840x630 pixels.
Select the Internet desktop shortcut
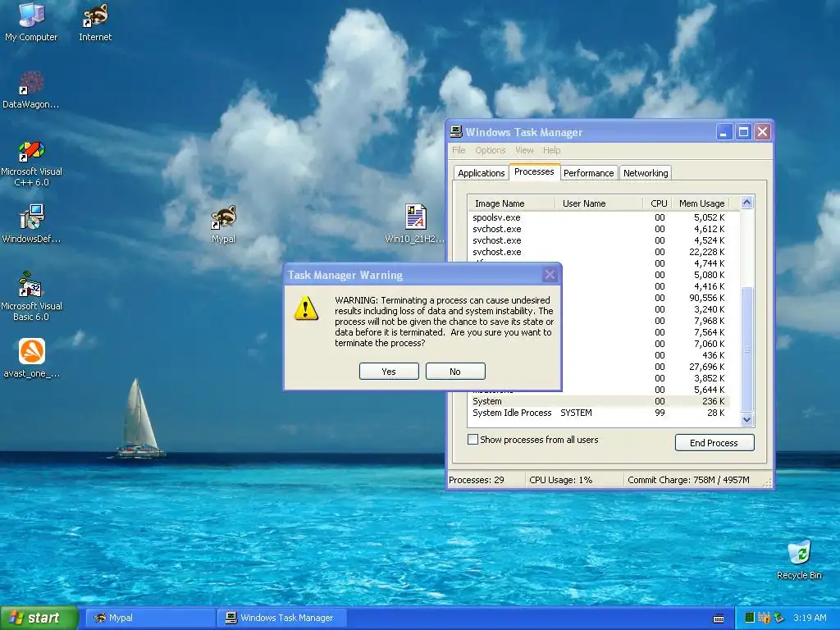pos(95,21)
